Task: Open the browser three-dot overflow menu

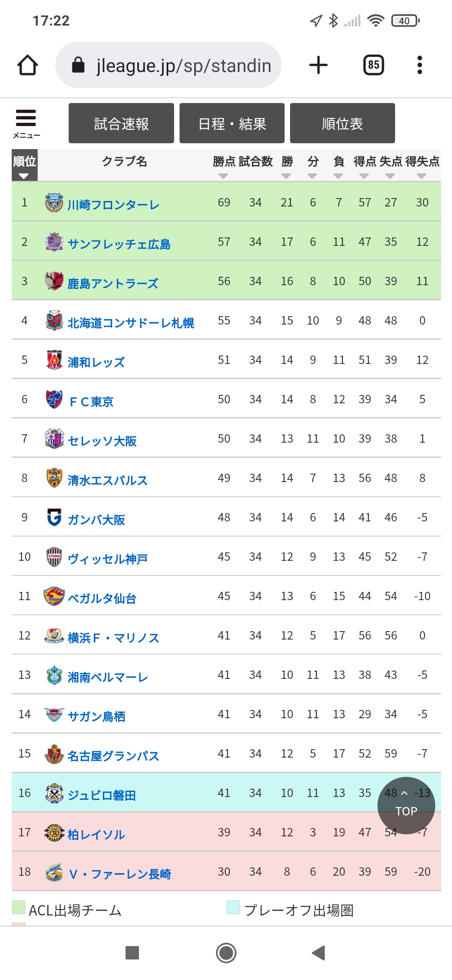Action: (x=420, y=65)
